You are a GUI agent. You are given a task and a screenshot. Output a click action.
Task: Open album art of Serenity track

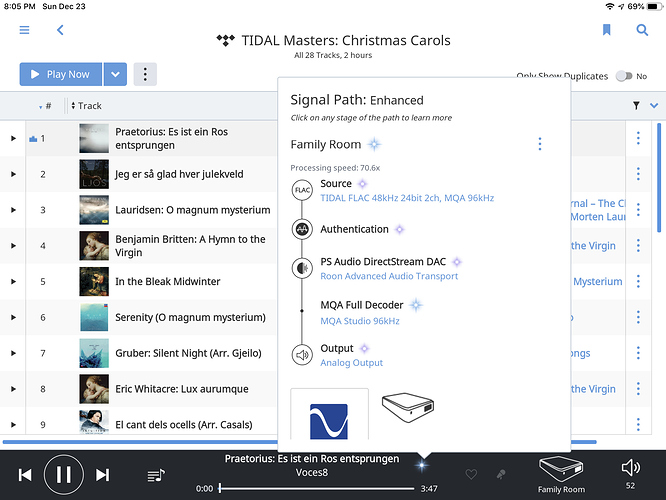[94, 317]
